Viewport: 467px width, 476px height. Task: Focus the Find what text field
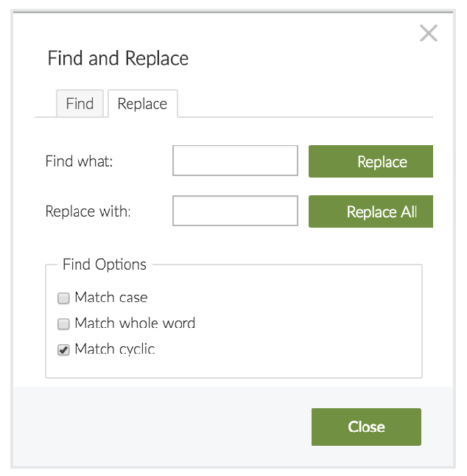coord(235,161)
